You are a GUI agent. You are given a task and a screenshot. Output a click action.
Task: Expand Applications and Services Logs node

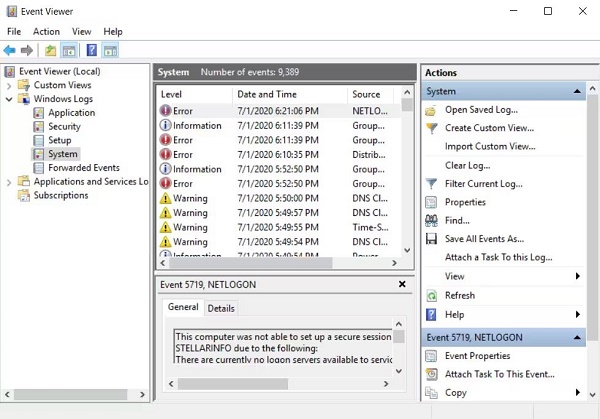9,182
